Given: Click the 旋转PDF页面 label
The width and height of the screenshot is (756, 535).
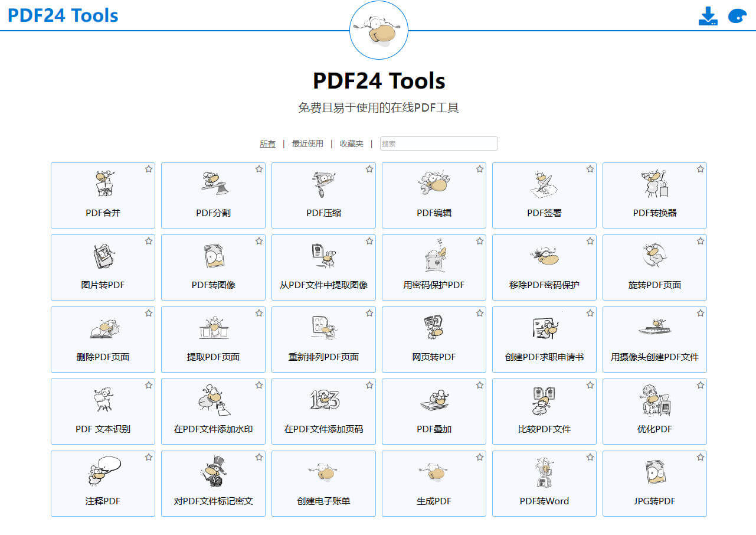Looking at the screenshot, I should coord(654,285).
